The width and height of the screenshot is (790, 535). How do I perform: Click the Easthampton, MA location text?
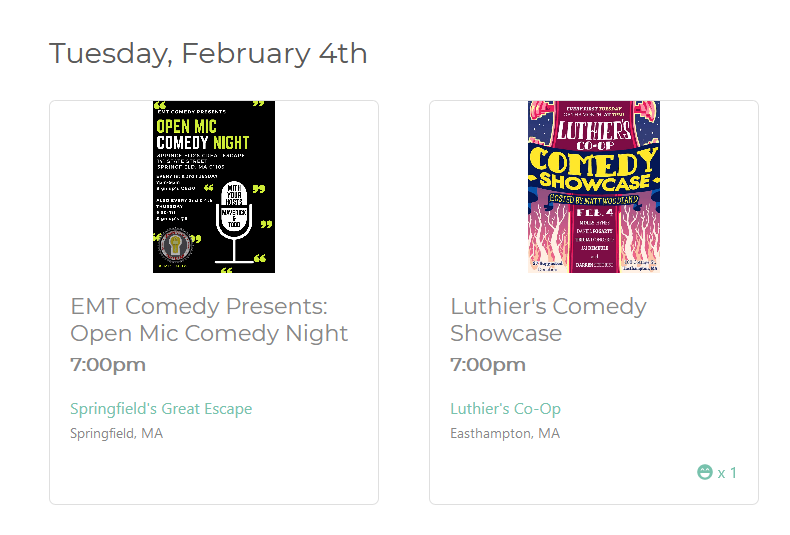[x=505, y=433]
